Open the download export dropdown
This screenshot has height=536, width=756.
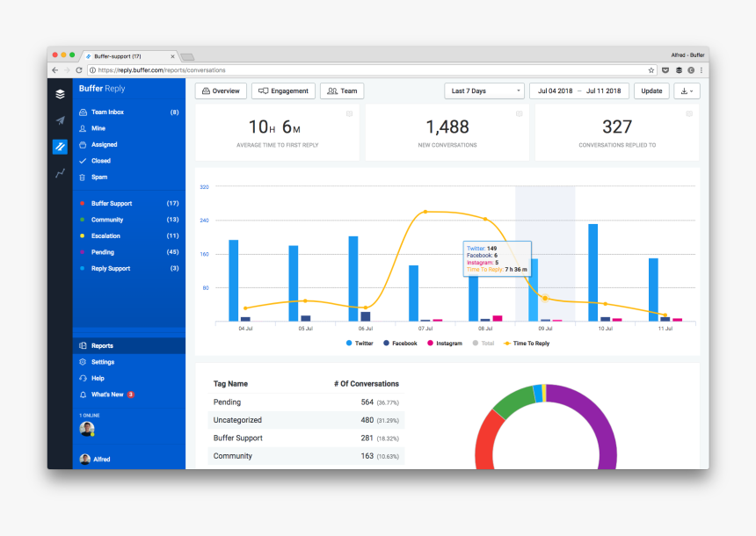[687, 91]
